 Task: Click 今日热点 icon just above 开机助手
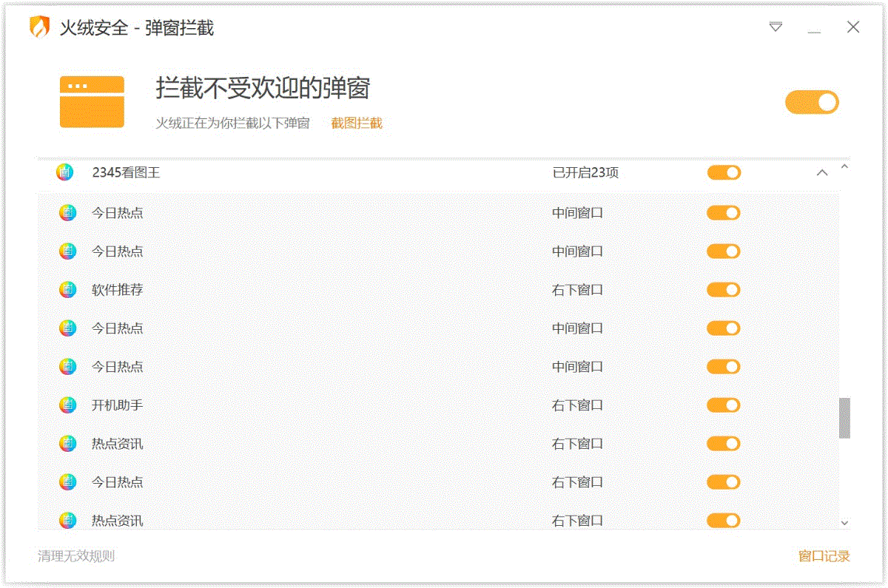(x=67, y=367)
